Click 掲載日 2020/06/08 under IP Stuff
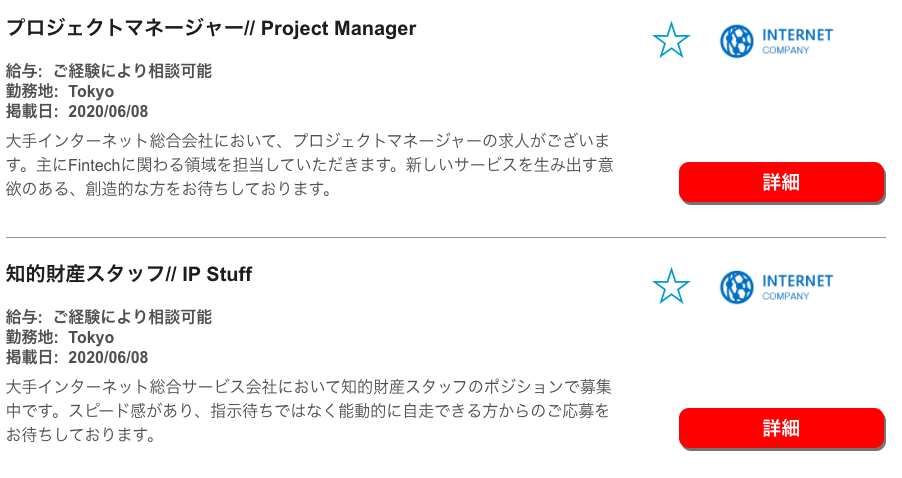This screenshot has height=478, width=902. (x=77, y=357)
